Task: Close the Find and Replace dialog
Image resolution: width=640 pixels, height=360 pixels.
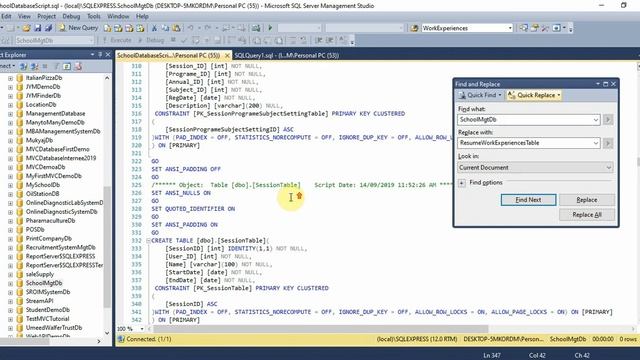Action: tap(613, 84)
